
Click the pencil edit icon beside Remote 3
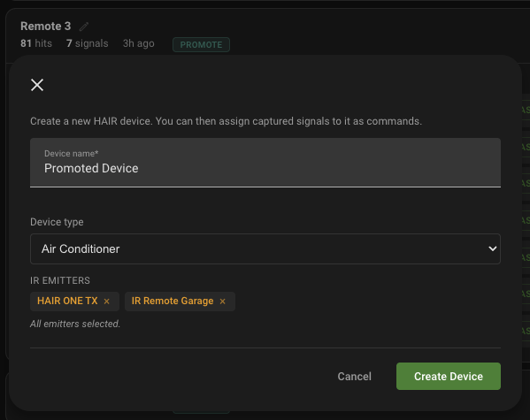pos(84,27)
